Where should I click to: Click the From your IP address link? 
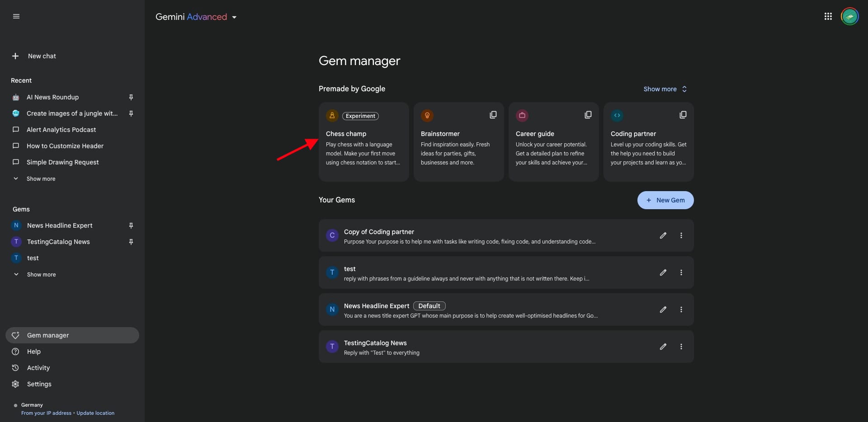(x=46, y=413)
